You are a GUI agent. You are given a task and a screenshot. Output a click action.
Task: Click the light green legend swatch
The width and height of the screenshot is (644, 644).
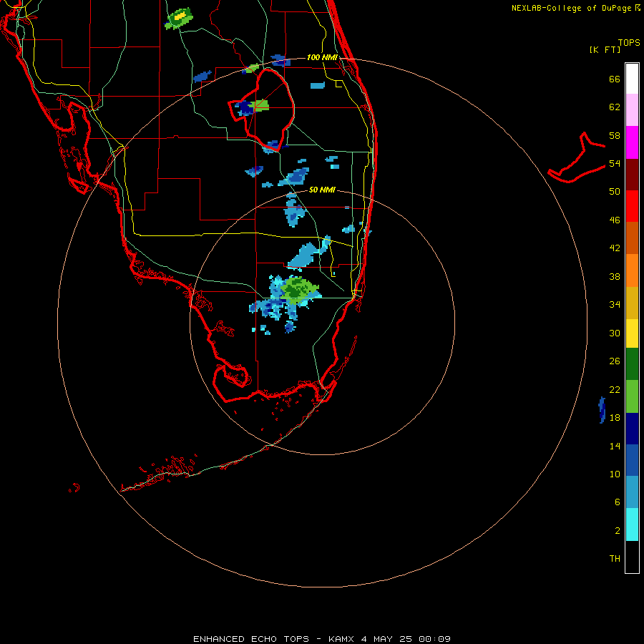coord(632,396)
